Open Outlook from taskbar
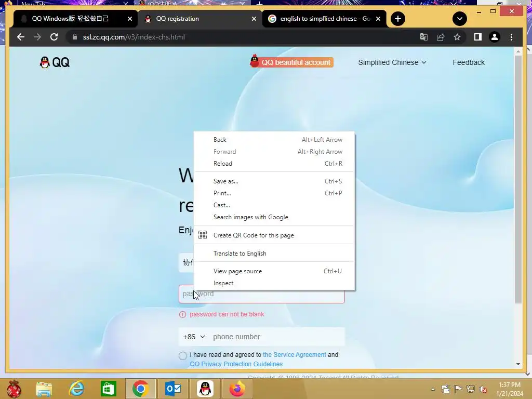The image size is (532, 399). pyautogui.click(x=173, y=389)
